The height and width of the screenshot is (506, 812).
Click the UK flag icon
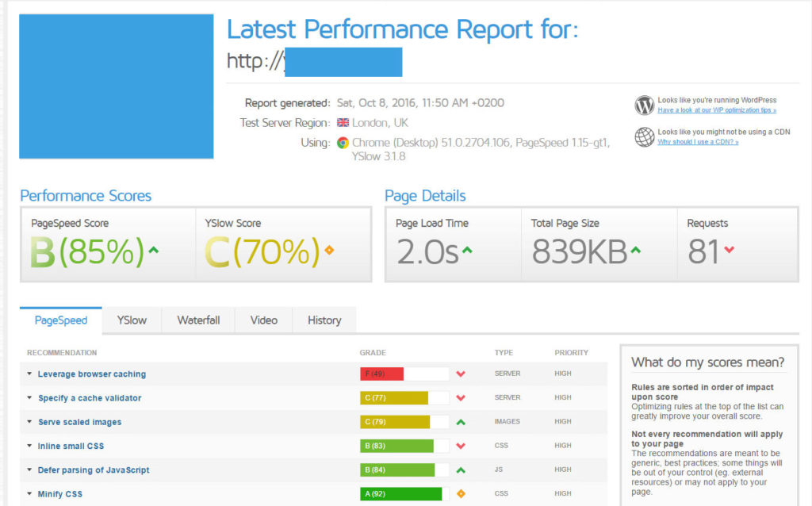click(x=343, y=123)
